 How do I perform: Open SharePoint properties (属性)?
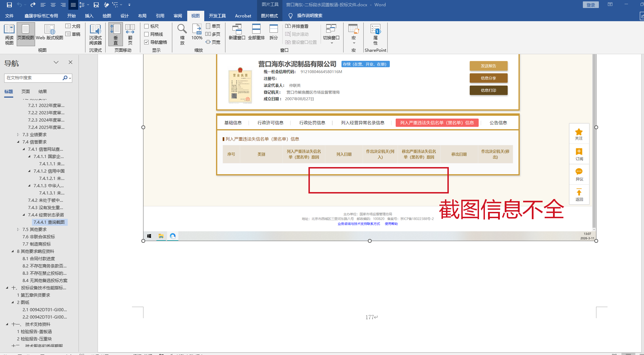(375, 34)
